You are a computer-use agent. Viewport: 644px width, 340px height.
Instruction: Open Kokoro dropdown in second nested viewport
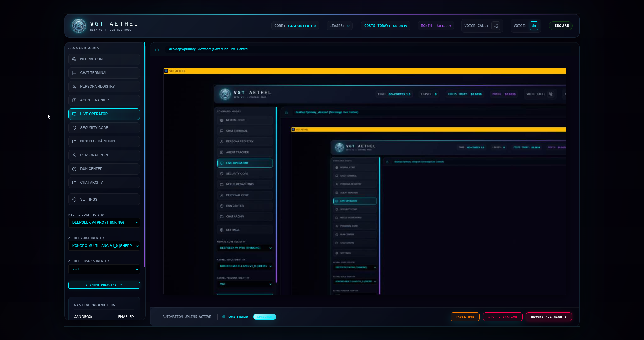click(x=355, y=281)
